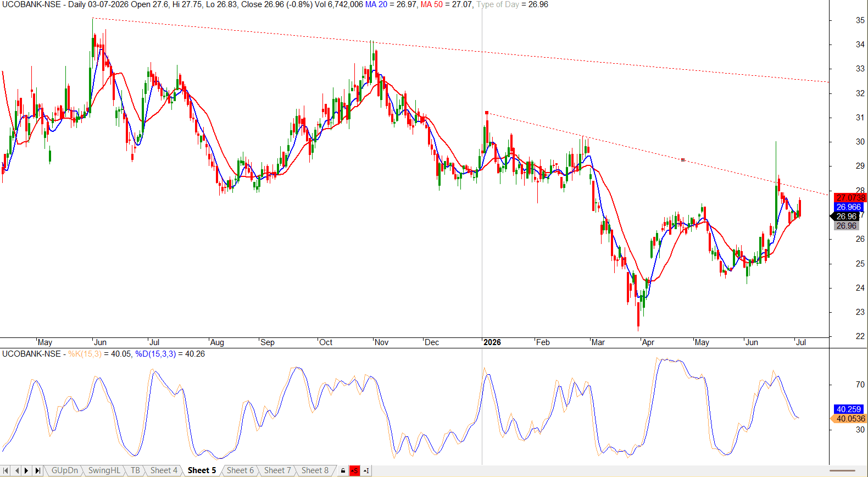Go to previous sheet tab arrow
Viewport: 868px width, 477px height.
pyautogui.click(x=16, y=470)
